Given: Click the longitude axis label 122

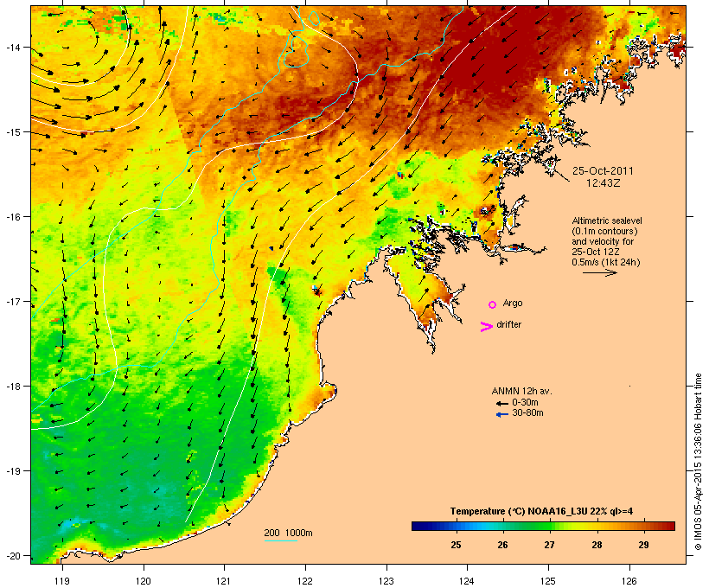Looking at the screenshot, I should pyautogui.click(x=305, y=581).
